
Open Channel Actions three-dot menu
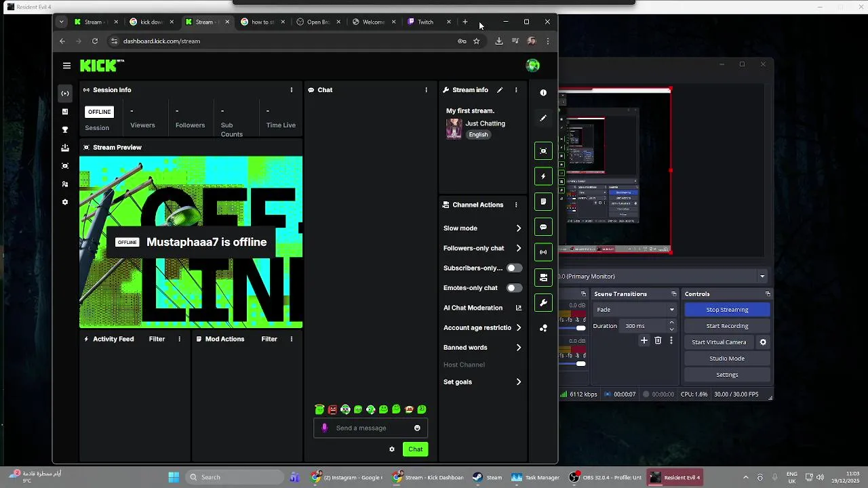coord(516,205)
